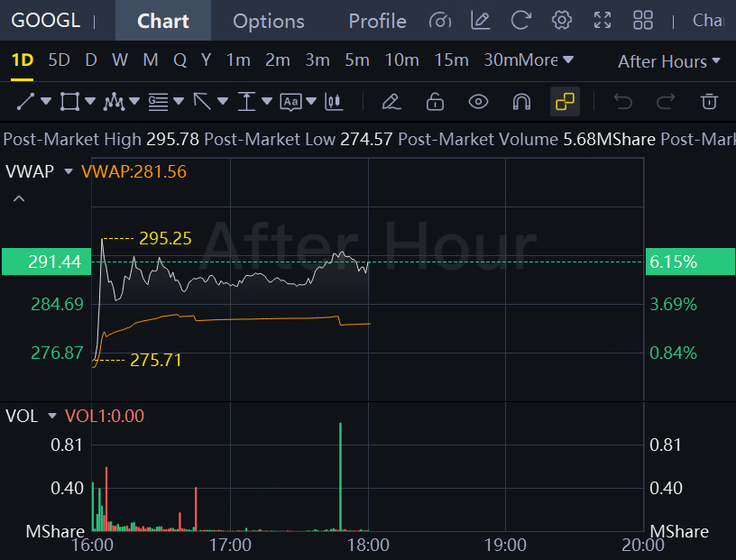Open the indicator gauge icon in header
Screen dimensions: 736x560
440,21
